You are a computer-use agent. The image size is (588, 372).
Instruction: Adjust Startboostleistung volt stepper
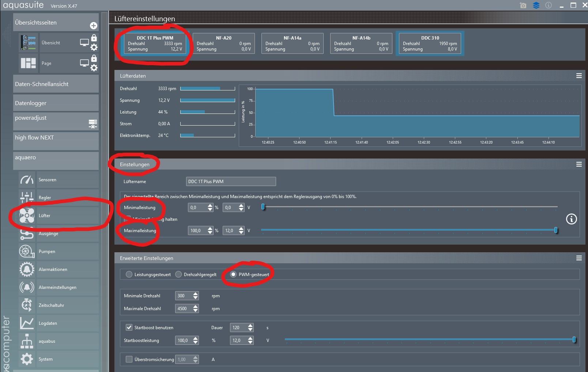[x=250, y=341]
